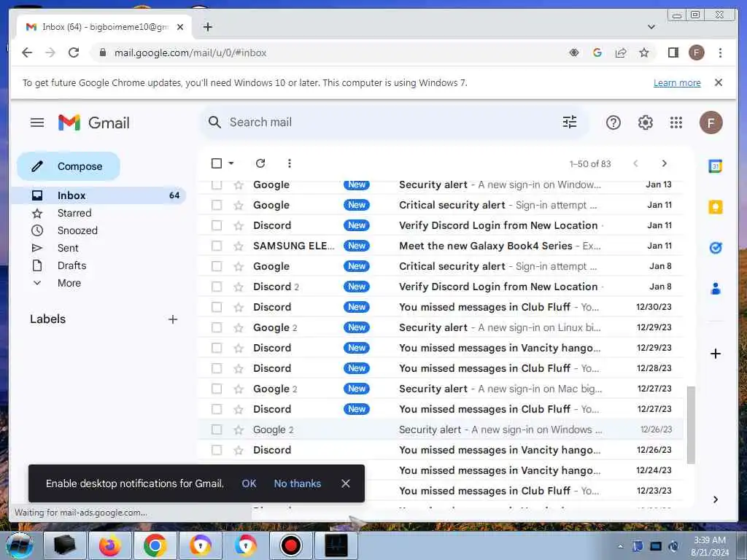Open Windows Start menu orb
Image resolution: width=747 pixels, height=560 pixels.
coord(20,545)
